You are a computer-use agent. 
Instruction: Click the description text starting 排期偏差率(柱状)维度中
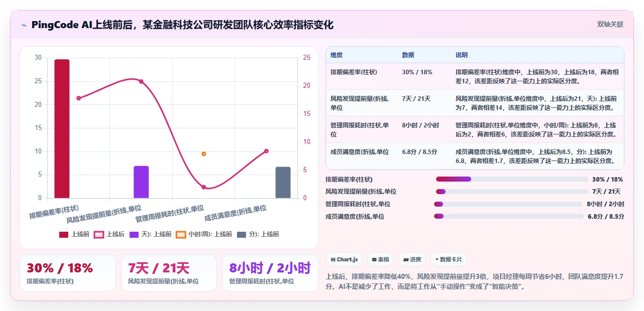click(x=536, y=77)
